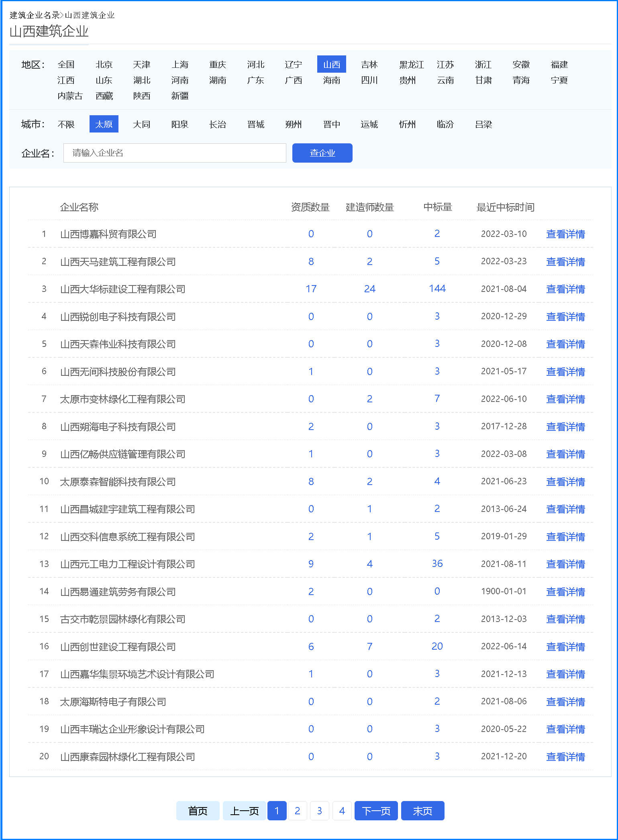Go to page 4 of results
The height and width of the screenshot is (840, 618).
[342, 811]
